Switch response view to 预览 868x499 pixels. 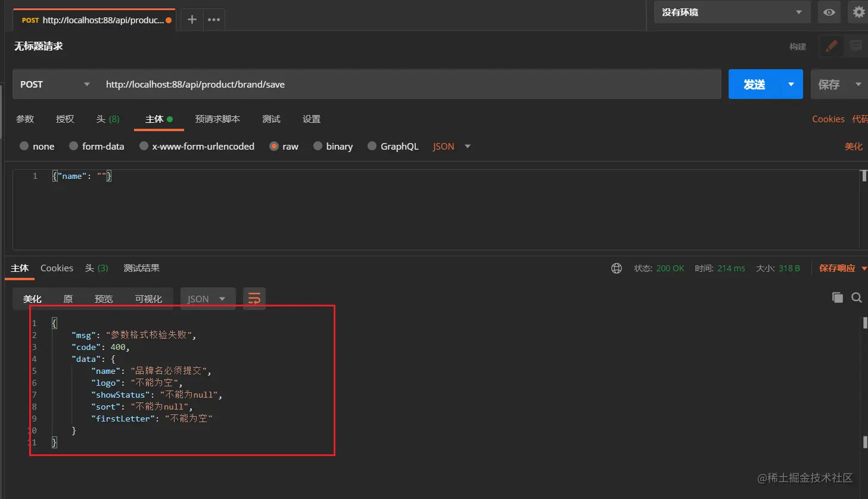coord(104,299)
